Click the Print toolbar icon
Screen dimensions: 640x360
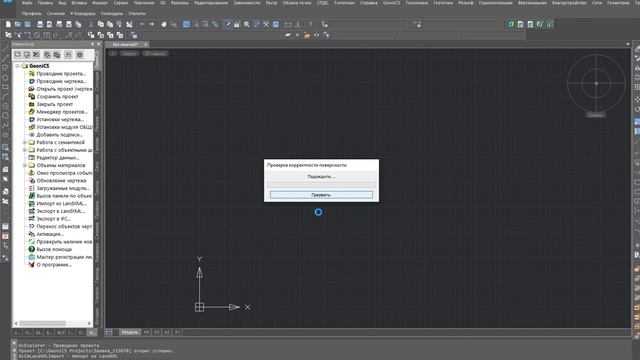click(x=40, y=24)
